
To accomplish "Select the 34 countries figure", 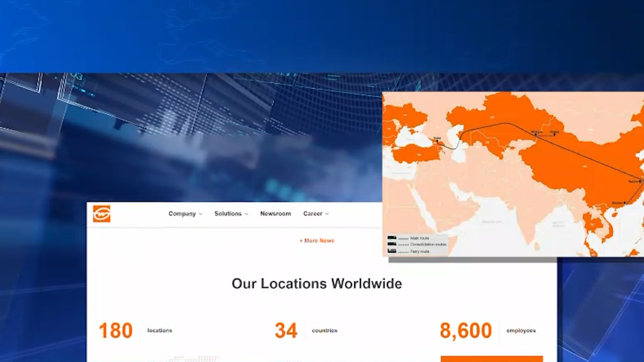I will 286,331.
